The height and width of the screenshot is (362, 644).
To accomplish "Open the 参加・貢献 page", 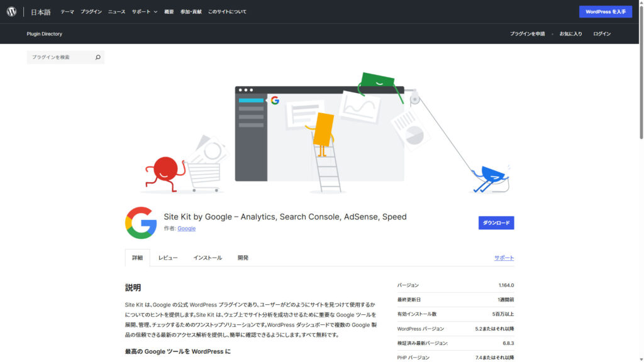I will pyautogui.click(x=191, y=12).
